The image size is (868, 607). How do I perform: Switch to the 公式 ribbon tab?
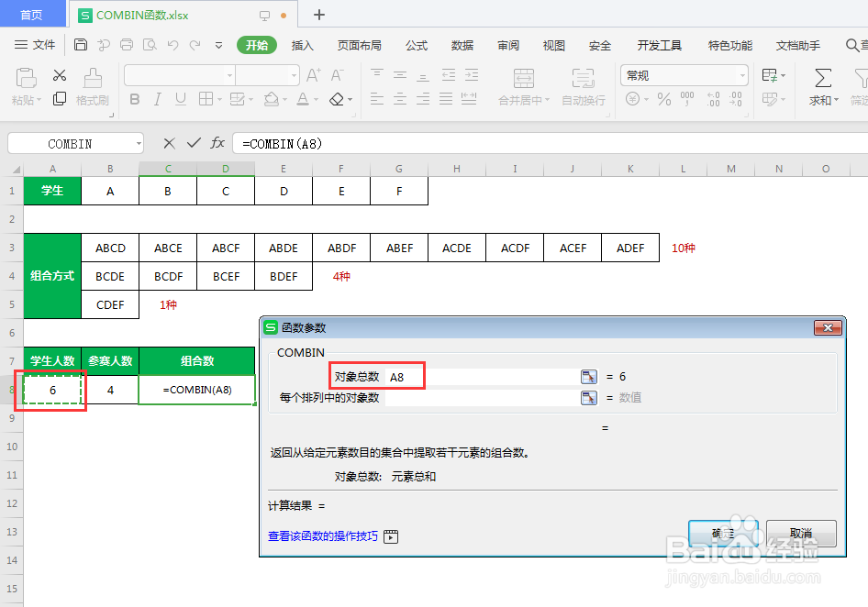[x=417, y=45]
